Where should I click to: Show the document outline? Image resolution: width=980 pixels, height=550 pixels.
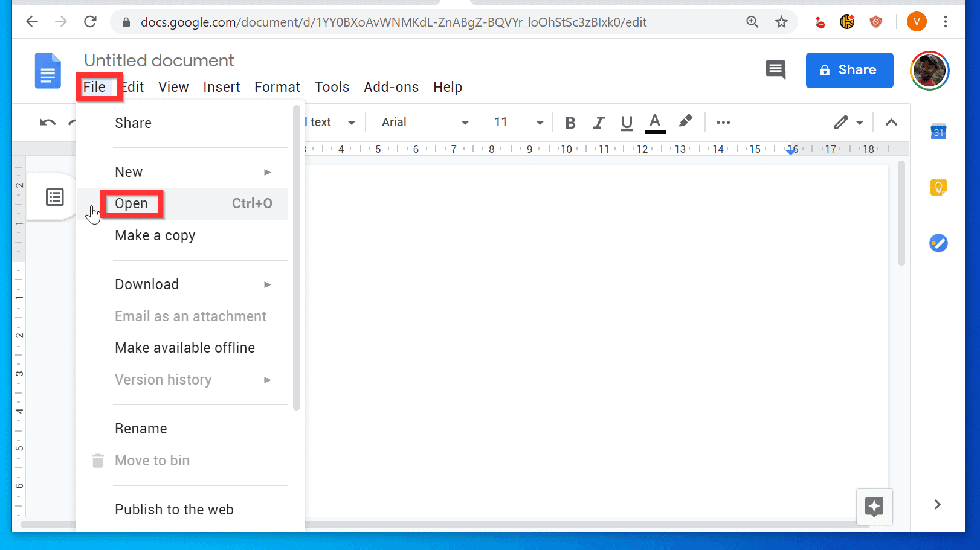coord(54,196)
